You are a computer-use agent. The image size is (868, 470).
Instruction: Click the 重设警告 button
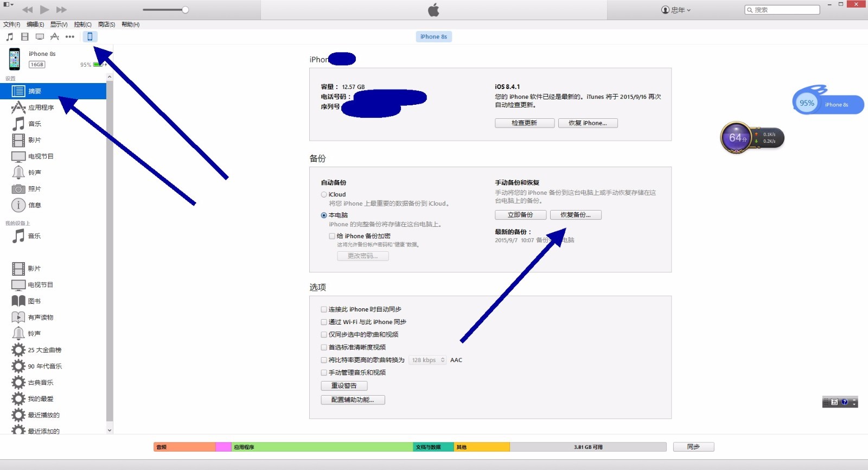coord(344,386)
